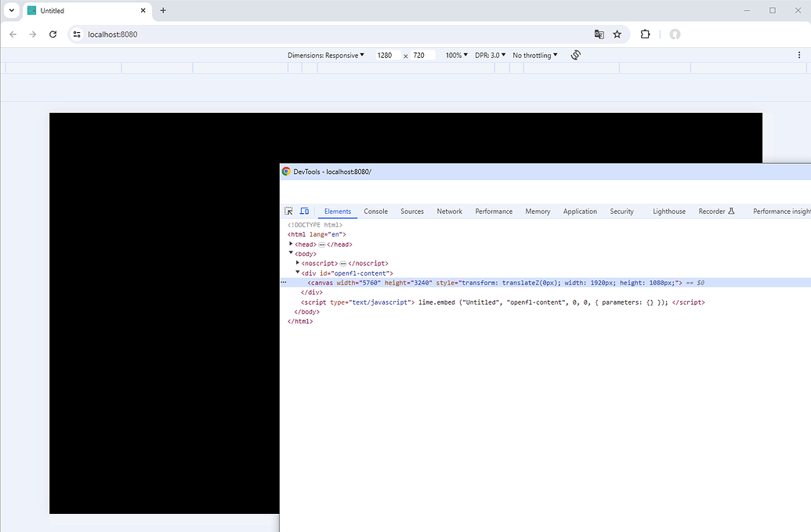Show collapsed head content ellipsis
The image size is (811, 532).
322,244
